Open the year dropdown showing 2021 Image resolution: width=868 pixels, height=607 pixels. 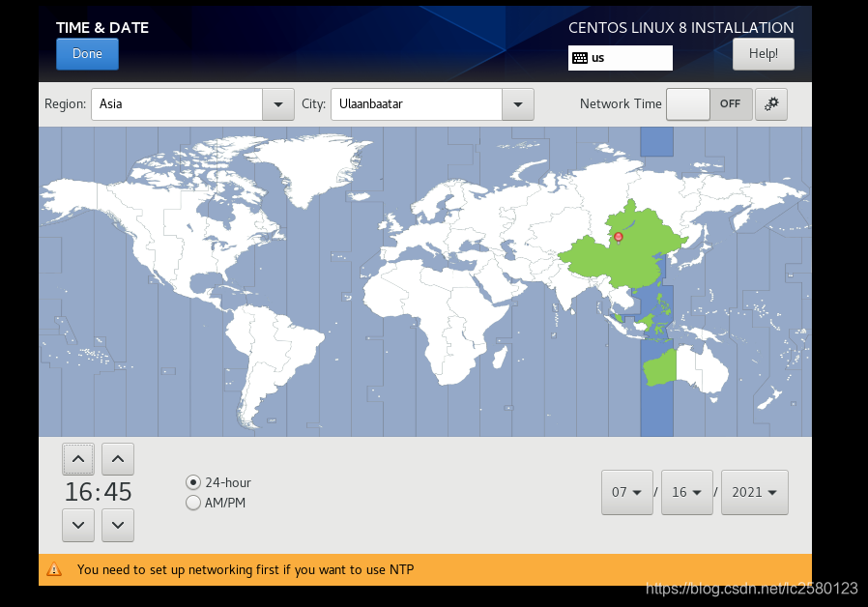pyautogui.click(x=754, y=492)
